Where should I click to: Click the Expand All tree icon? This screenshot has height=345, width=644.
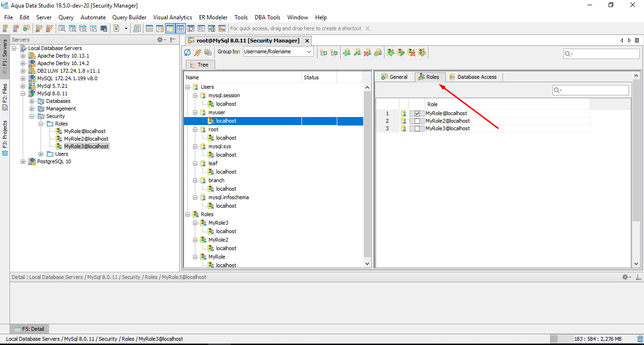[324, 52]
